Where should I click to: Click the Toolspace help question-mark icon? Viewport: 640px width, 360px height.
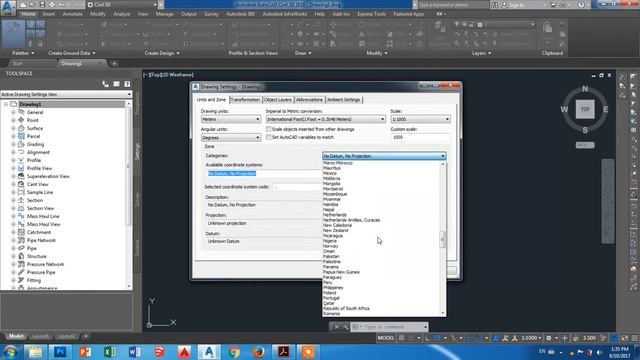click(x=127, y=84)
